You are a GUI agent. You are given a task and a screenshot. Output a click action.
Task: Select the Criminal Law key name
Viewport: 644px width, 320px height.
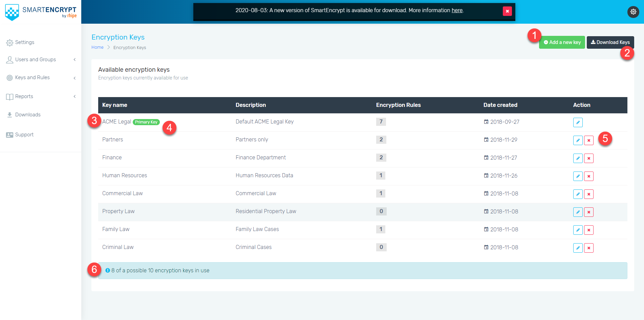pos(118,247)
